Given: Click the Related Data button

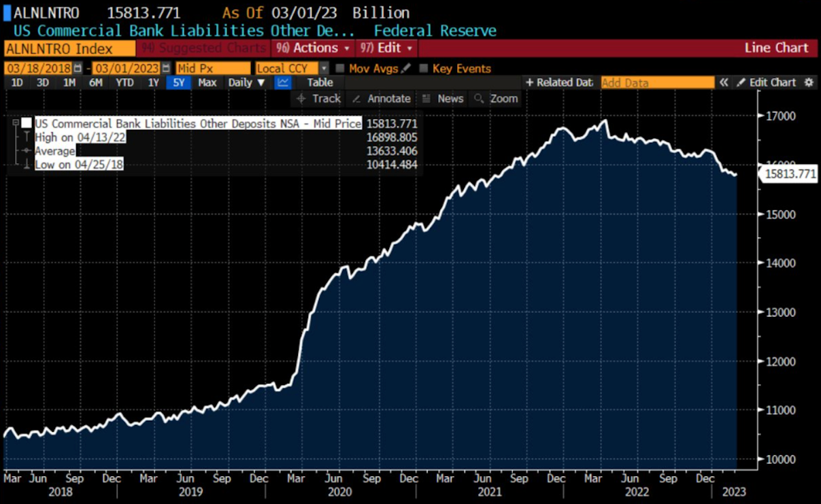Looking at the screenshot, I should coord(560,82).
